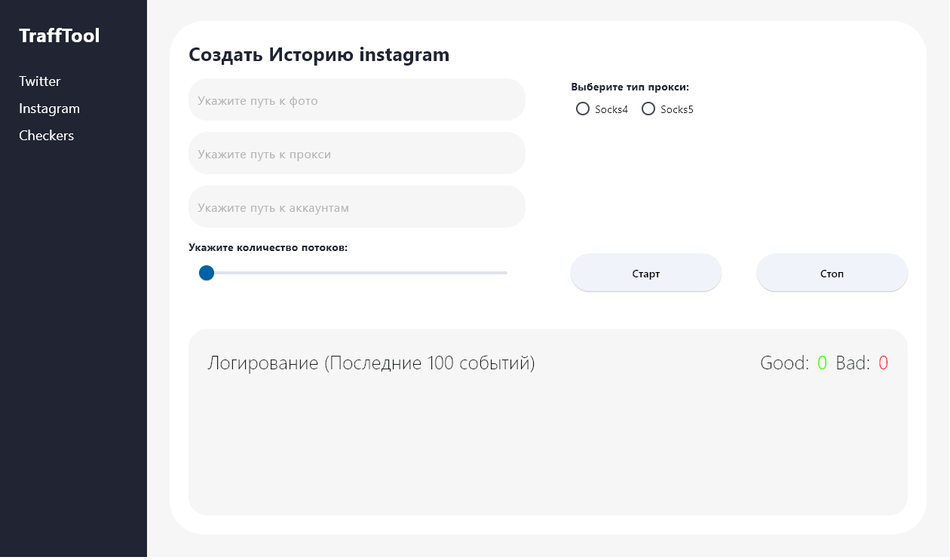Click the proxy path input field
Screen dimensions: 950x560
click(x=356, y=154)
